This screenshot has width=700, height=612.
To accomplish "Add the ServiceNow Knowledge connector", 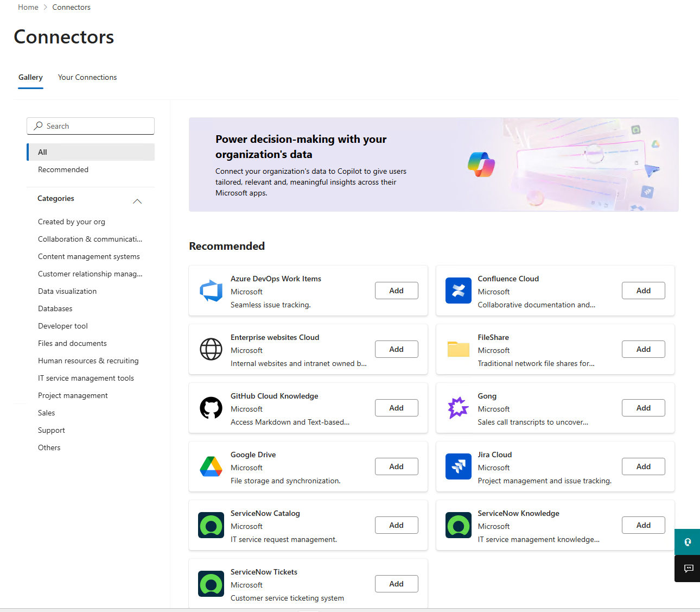I will click(644, 525).
